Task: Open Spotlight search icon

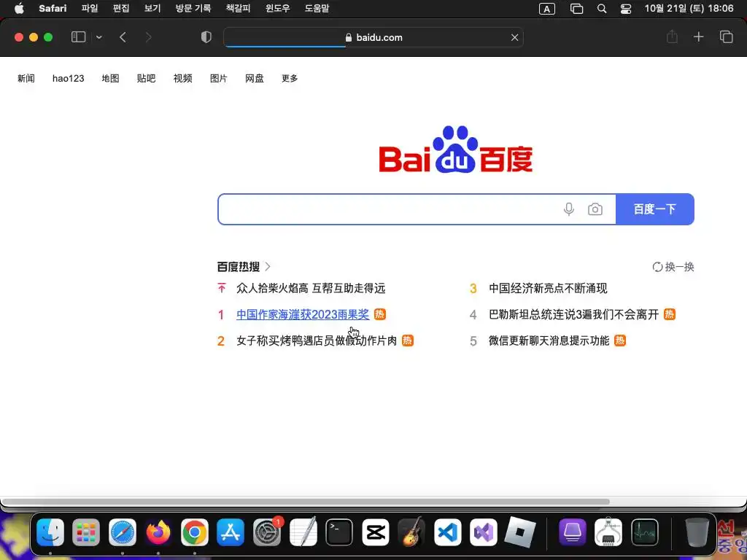Action: (602, 9)
